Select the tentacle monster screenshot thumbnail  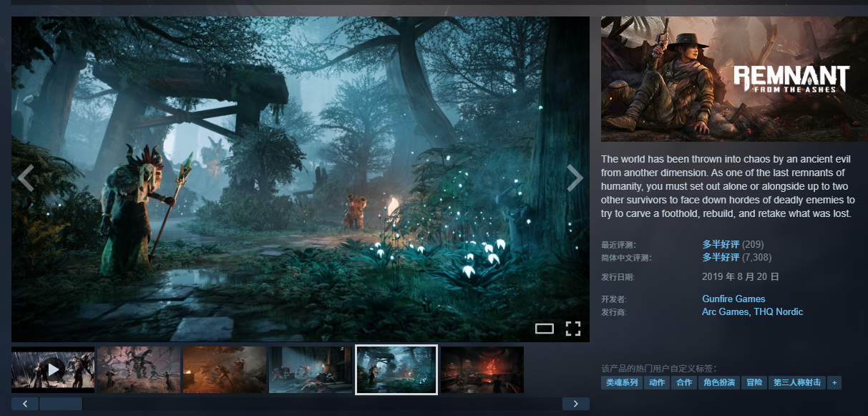click(139, 369)
